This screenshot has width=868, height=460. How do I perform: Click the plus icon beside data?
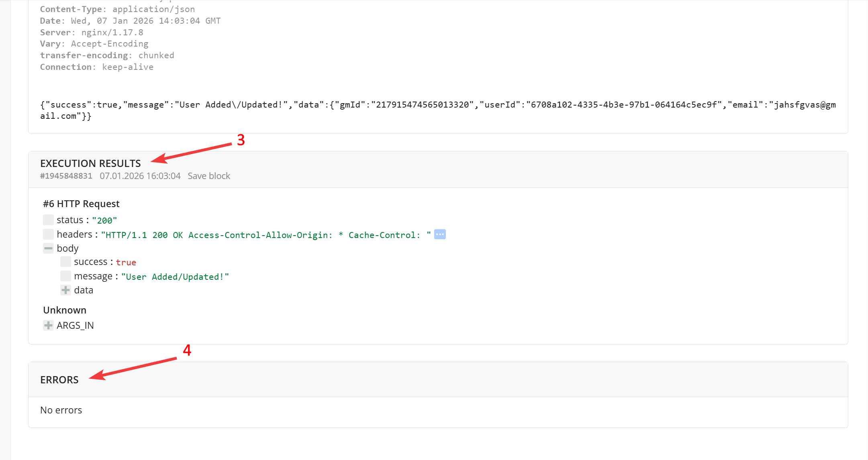coord(65,290)
